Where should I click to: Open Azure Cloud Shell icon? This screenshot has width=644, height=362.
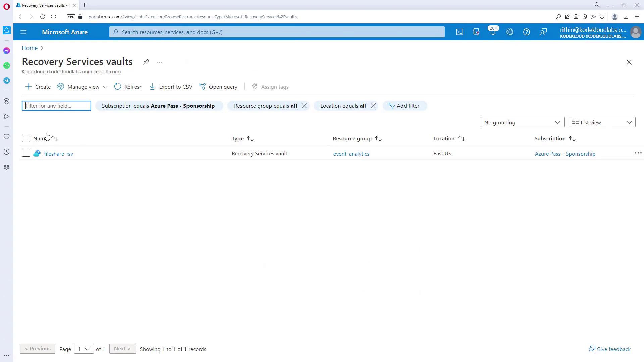(x=459, y=32)
